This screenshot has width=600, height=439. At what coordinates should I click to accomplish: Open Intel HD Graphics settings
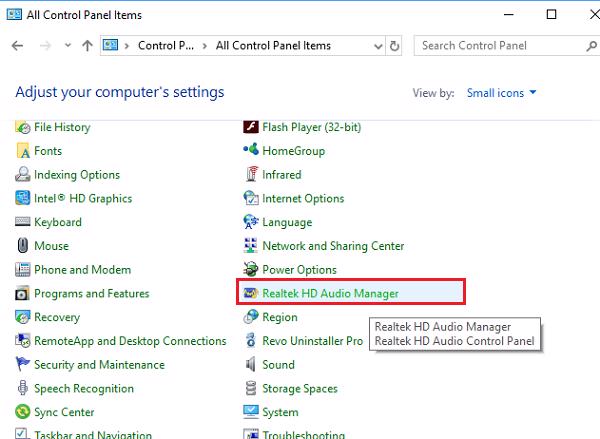coord(83,198)
